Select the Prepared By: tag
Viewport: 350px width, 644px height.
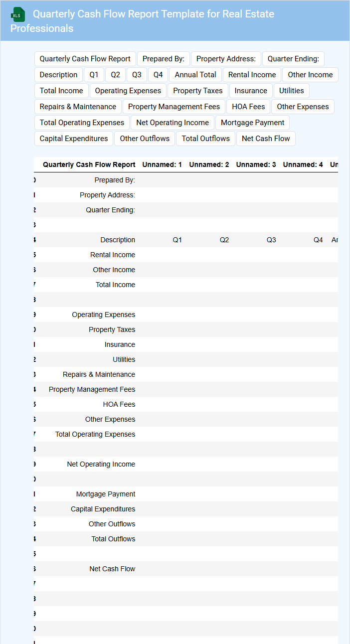[163, 59]
